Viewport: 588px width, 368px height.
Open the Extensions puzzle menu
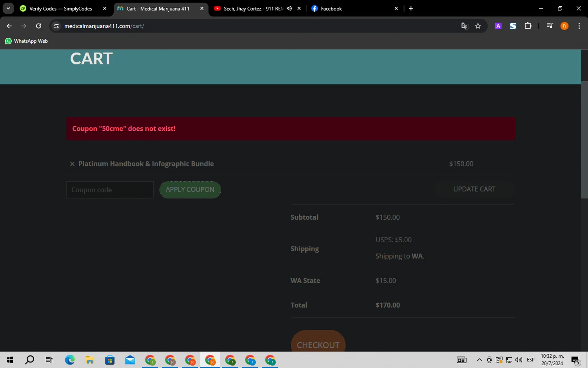[528, 26]
